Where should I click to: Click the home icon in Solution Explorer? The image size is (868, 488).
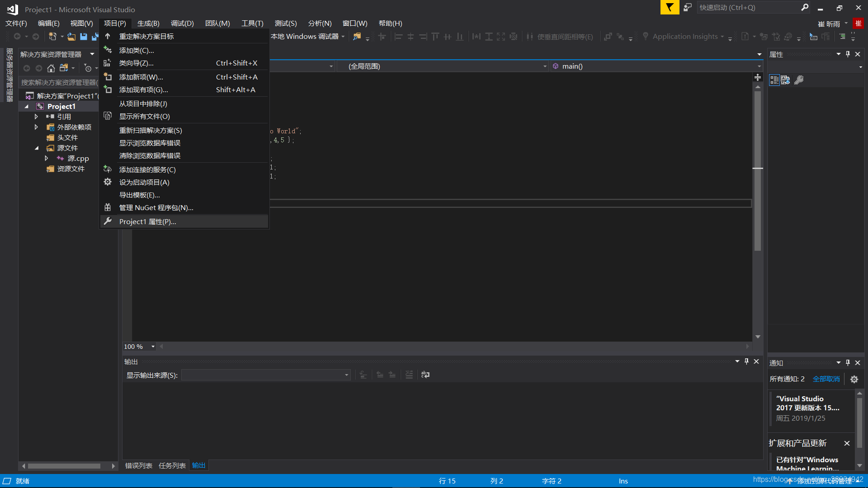(x=51, y=68)
